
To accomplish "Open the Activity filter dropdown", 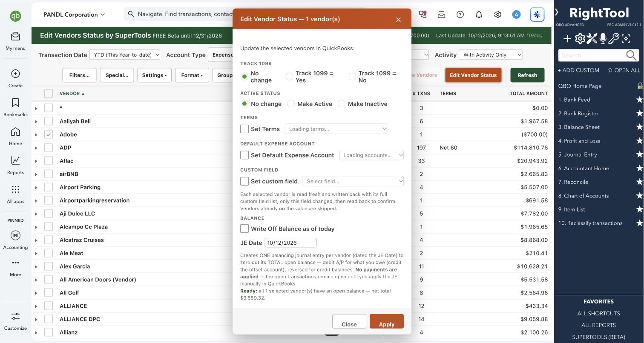I will click(x=490, y=55).
